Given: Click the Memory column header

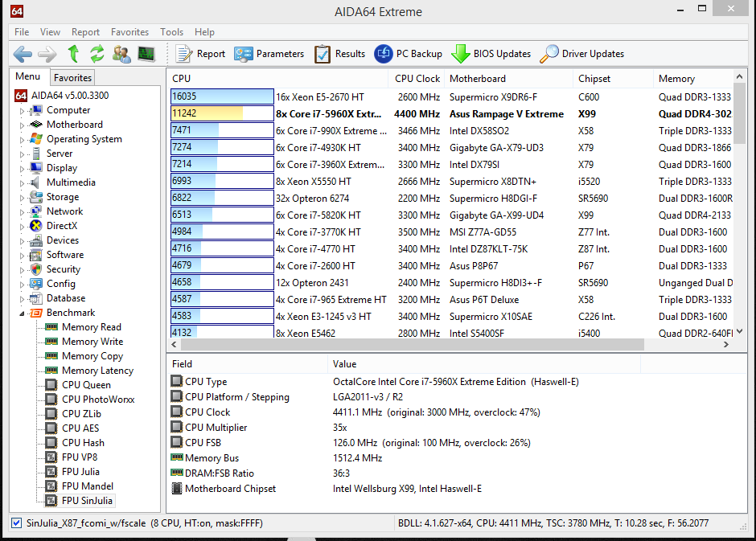Looking at the screenshot, I should click(x=692, y=79).
